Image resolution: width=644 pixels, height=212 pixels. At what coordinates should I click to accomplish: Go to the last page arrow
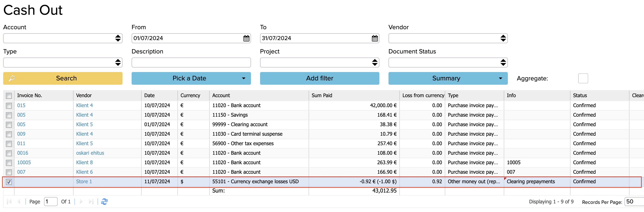(x=91, y=202)
